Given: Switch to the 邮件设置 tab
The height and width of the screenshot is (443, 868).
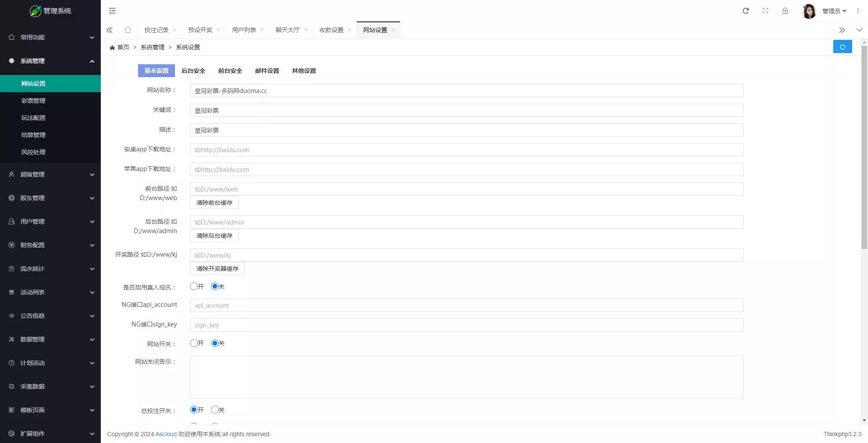Looking at the screenshot, I should click(266, 71).
